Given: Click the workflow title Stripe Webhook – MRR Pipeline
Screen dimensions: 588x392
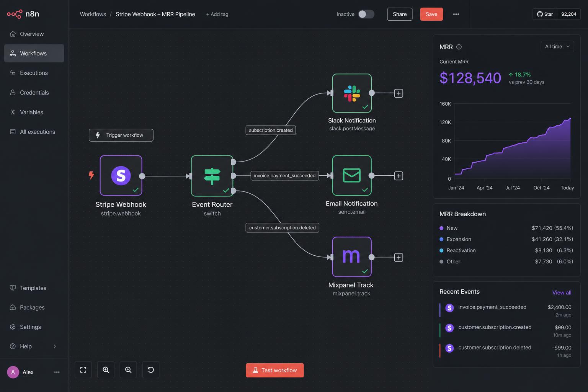Looking at the screenshot, I should 155,14.
